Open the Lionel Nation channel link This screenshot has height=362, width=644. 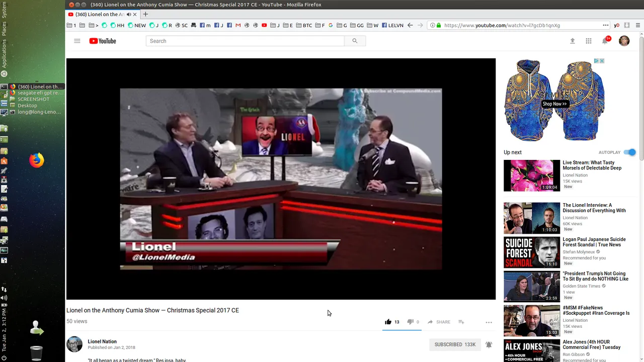pyautogui.click(x=102, y=341)
